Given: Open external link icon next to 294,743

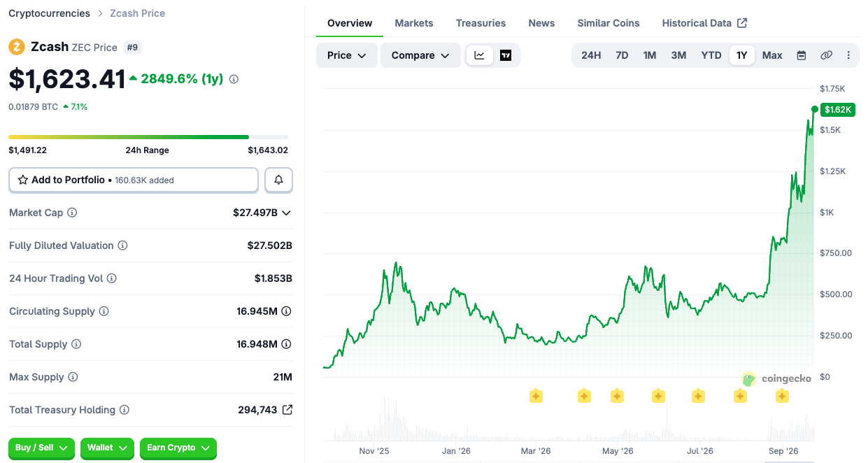Looking at the screenshot, I should [287, 410].
